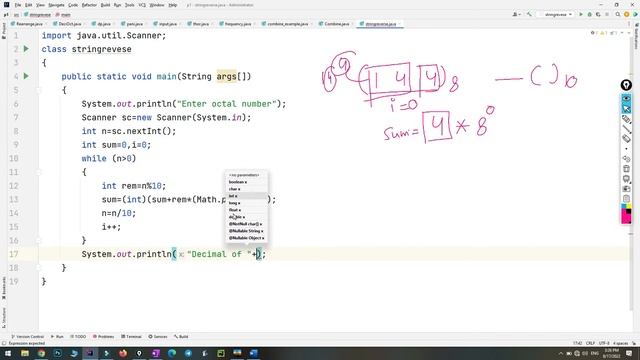Open the Build tool window at bottom
This screenshot has height=360, width=640.
click(181, 337)
